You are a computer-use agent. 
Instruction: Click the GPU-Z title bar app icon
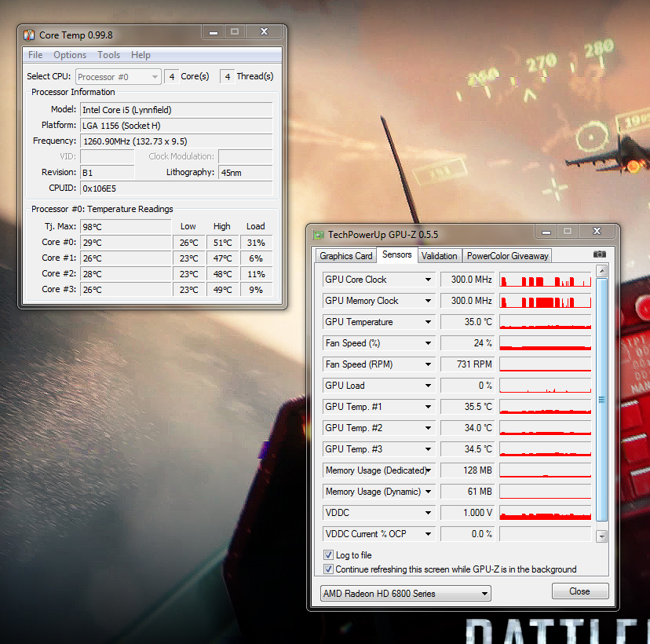tap(318, 234)
